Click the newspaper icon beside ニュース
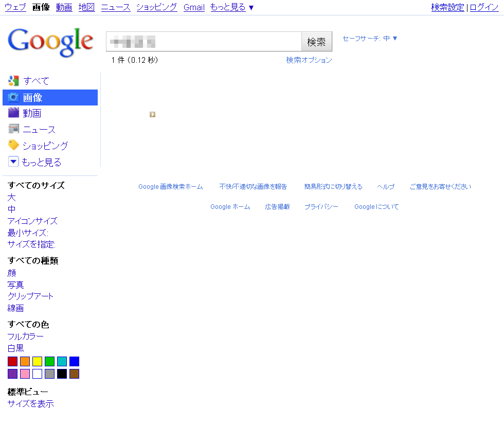The height and width of the screenshot is (443, 504). 13,129
